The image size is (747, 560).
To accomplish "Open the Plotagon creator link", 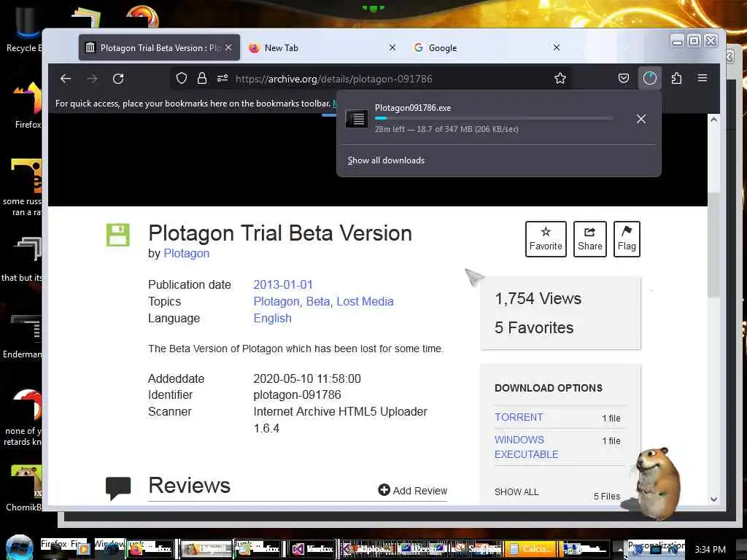I will coord(186,253).
